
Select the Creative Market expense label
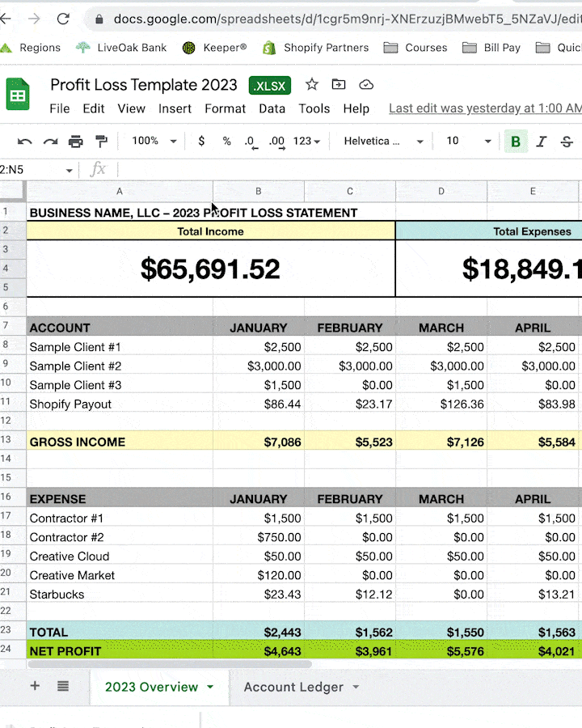[x=72, y=575]
